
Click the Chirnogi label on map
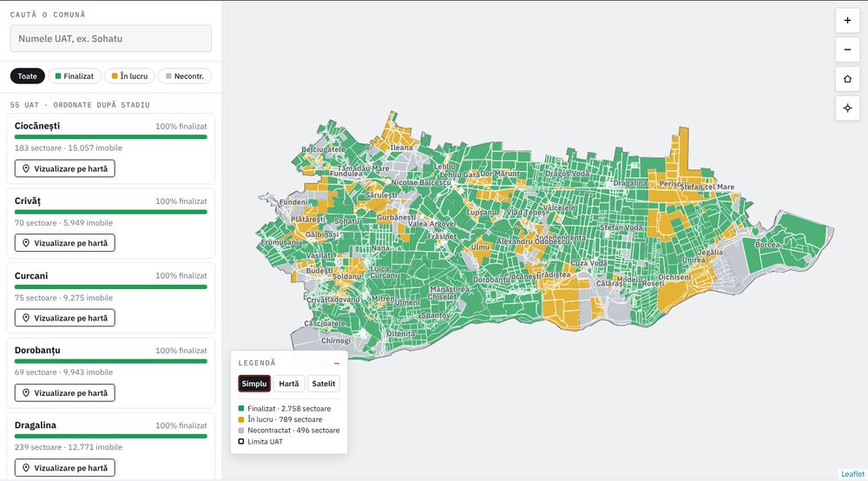[x=336, y=340]
